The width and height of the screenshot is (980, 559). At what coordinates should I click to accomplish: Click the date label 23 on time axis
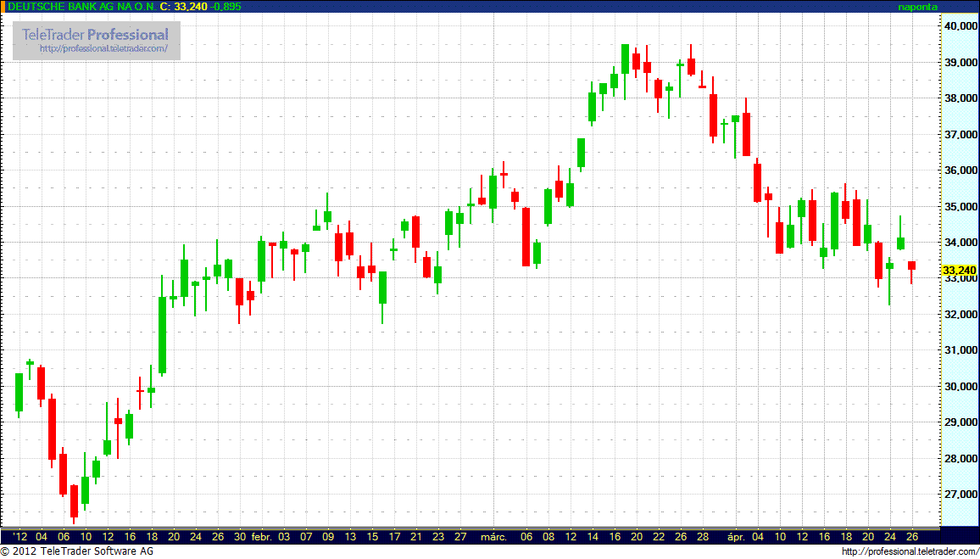point(439,536)
